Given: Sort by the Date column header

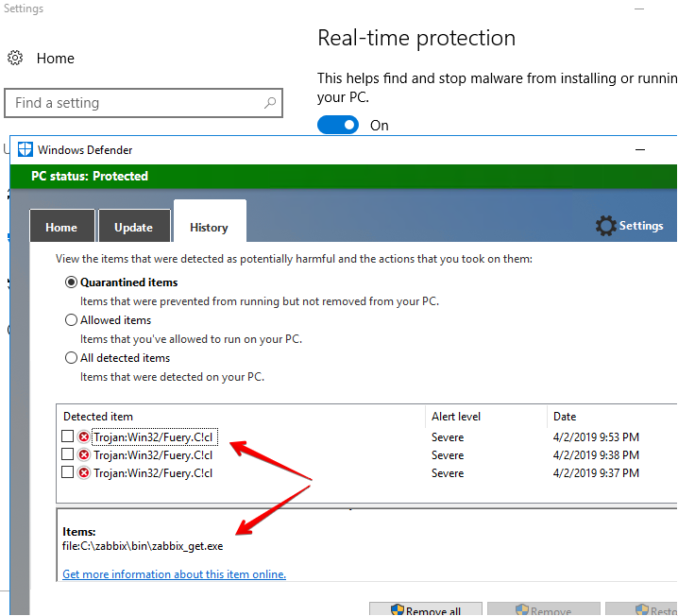Looking at the screenshot, I should (612, 417).
